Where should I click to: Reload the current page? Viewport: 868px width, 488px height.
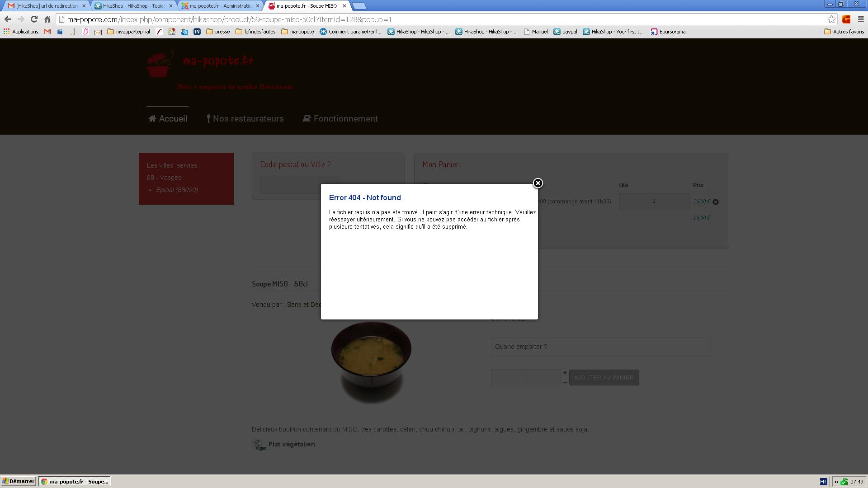34,19
